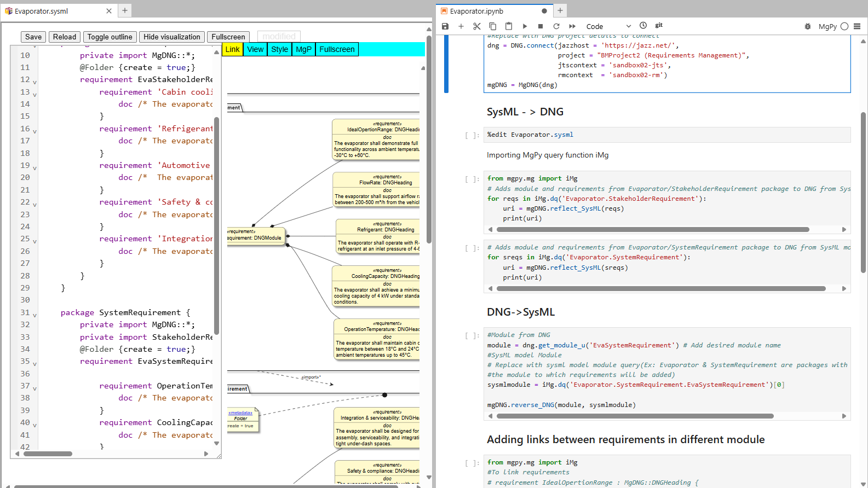This screenshot has width=868, height=488.
Task: Collapse code fold at line 12
Action: click(35, 82)
